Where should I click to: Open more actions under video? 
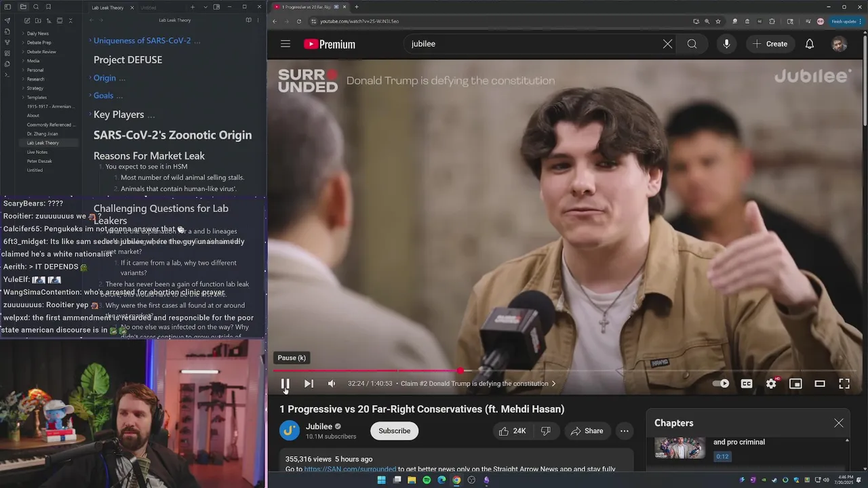click(625, 431)
